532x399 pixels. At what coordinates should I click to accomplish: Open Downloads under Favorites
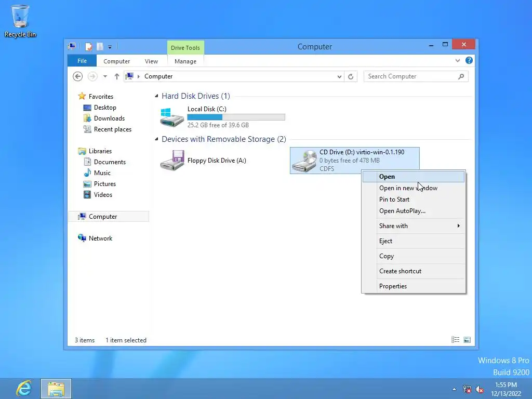[x=109, y=118]
